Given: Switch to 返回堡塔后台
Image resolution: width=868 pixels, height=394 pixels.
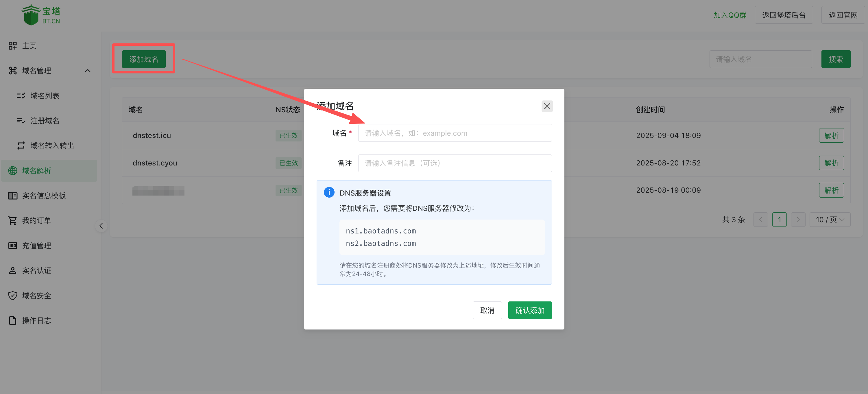Looking at the screenshot, I should pyautogui.click(x=784, y=15).
